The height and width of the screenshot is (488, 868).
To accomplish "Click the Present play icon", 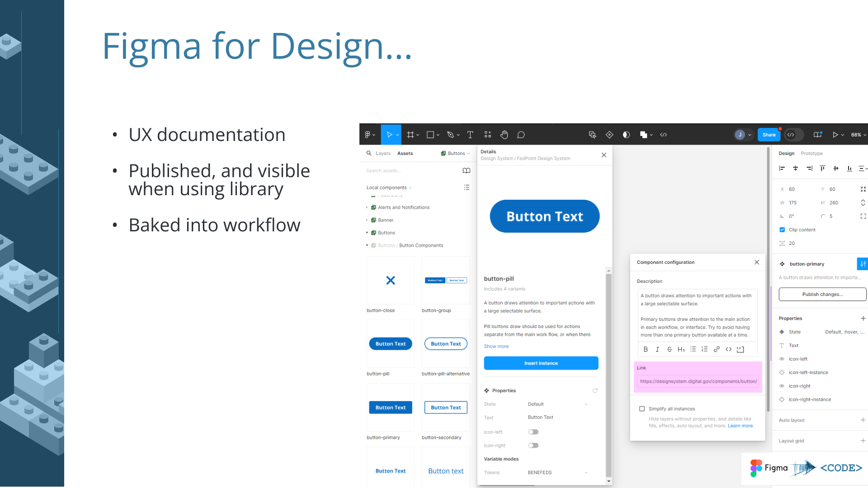I will 835,135.
